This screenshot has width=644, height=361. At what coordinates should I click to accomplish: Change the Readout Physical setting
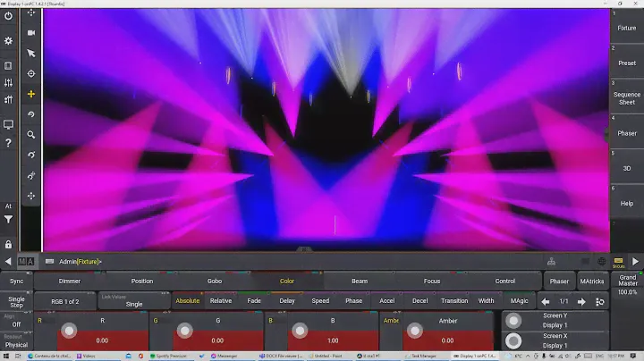[x=16, y=341]
